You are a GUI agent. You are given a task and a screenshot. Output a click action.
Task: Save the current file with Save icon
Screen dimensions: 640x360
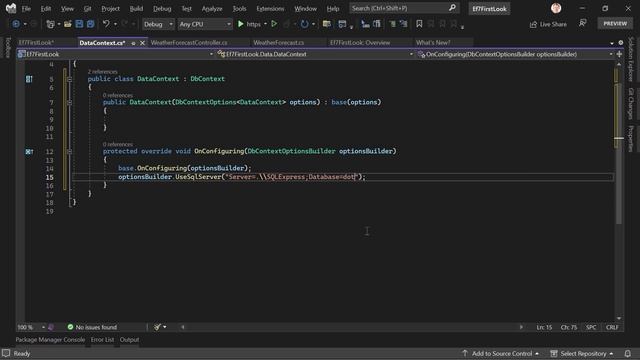(x=79, y=24)
